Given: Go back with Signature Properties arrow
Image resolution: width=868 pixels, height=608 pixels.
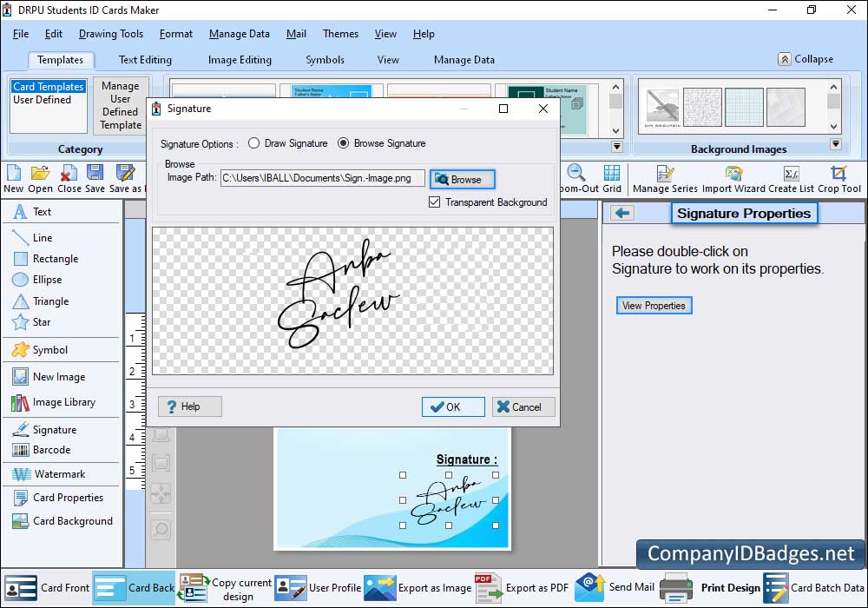Looking at the screenshot, I should pyautogui.click(x=622, y=213).
